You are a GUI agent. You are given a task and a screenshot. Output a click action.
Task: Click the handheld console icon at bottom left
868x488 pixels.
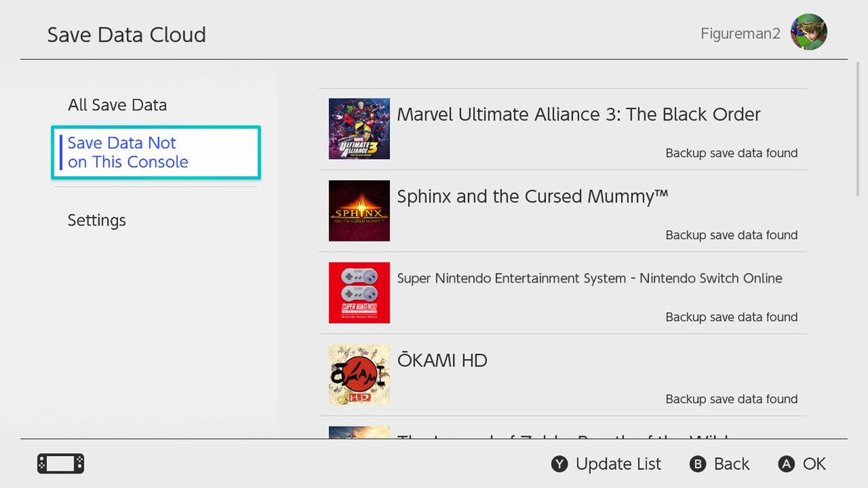61,463
